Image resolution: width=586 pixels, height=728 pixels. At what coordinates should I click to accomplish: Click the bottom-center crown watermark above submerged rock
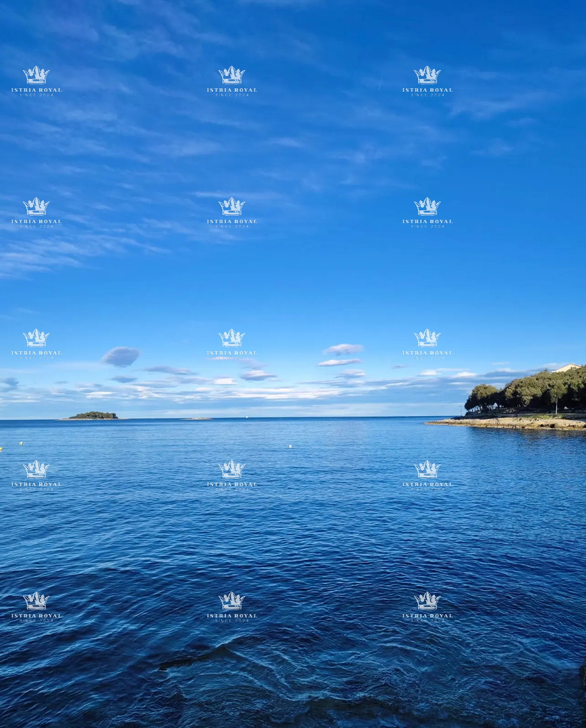click(x=231, y=601)
